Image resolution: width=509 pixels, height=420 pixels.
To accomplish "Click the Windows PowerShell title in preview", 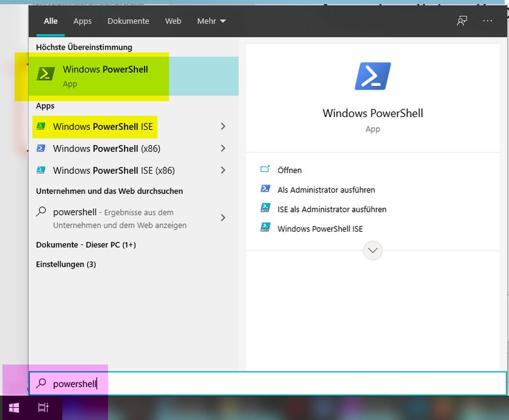I will pos(373,113).
